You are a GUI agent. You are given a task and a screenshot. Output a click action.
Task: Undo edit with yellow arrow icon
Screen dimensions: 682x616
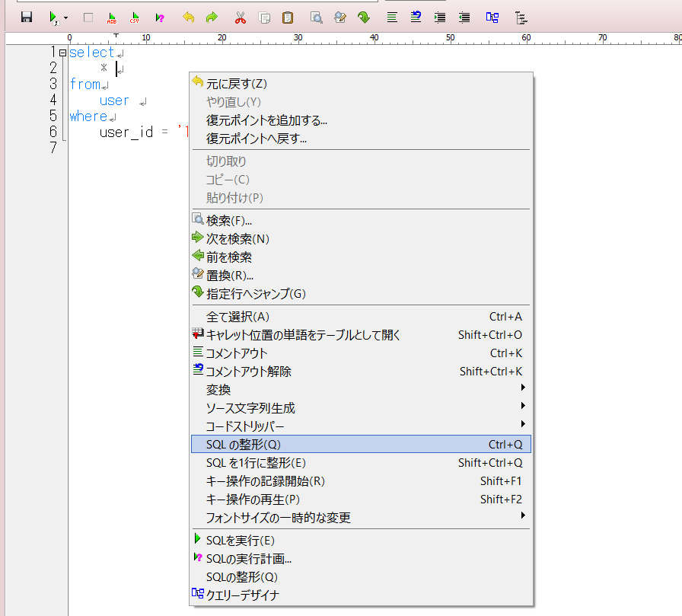coord(189,17)
